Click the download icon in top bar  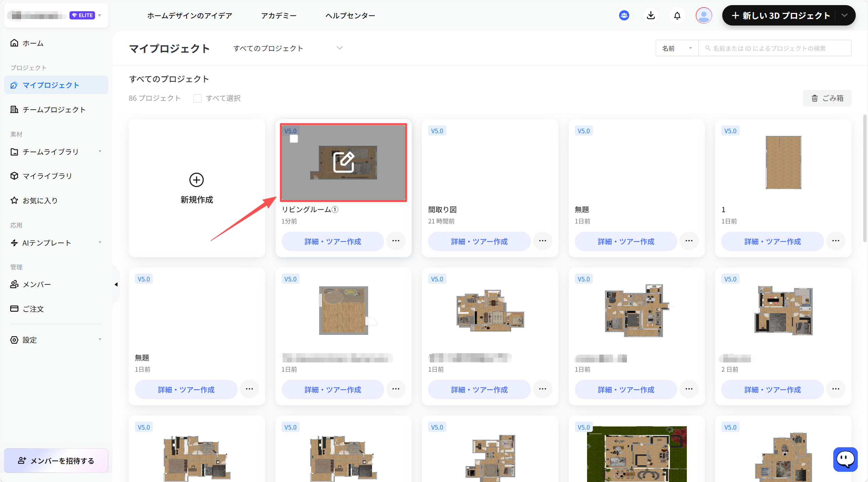(651, 15)
